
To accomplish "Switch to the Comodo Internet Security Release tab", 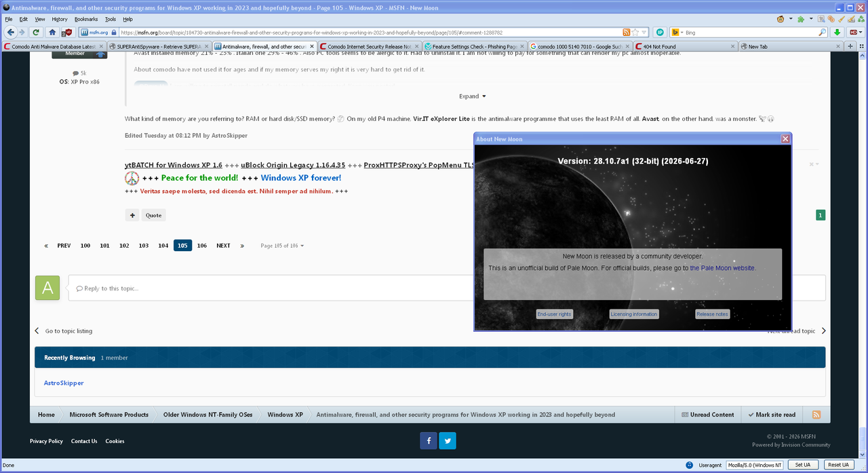I will pyautogui.click(x=369, y=47).
